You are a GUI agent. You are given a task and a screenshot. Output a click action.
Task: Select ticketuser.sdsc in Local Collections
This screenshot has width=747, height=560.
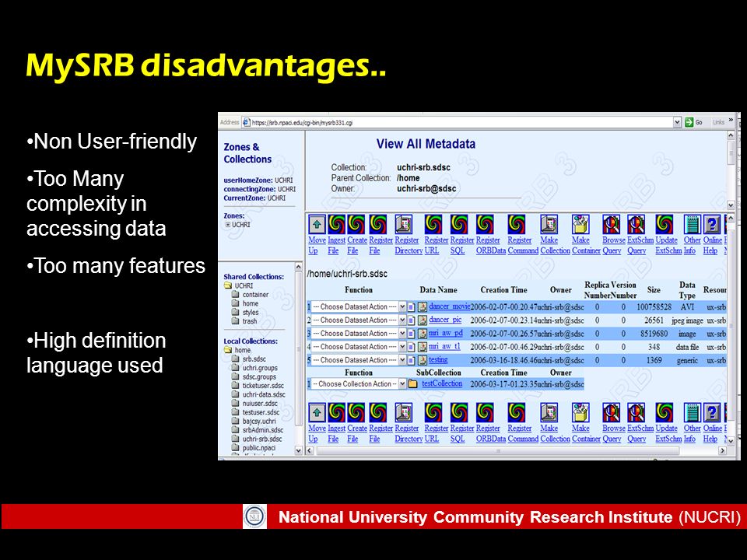(x=263, y=386)
